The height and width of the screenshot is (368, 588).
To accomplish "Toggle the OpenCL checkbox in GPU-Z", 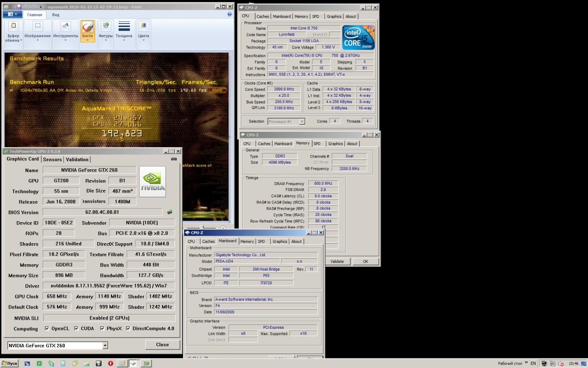I will pos(47,328).
